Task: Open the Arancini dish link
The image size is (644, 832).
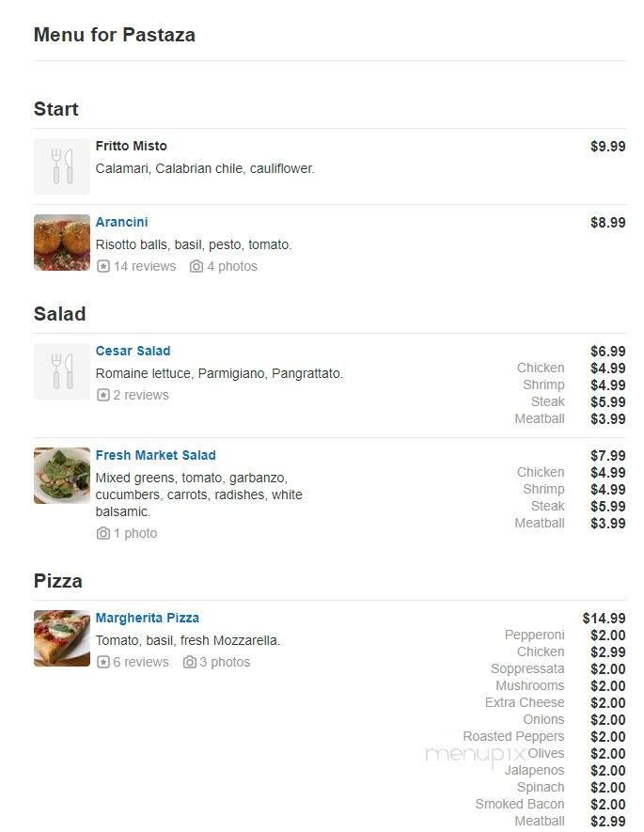Action: (121, 222)
